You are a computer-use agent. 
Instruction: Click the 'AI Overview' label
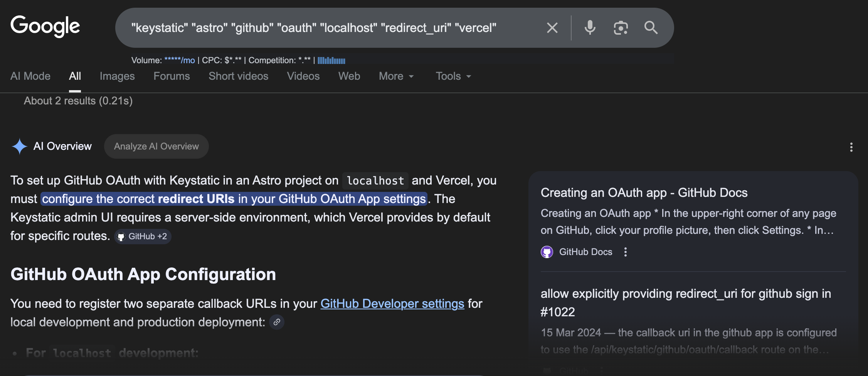point(62,146)
